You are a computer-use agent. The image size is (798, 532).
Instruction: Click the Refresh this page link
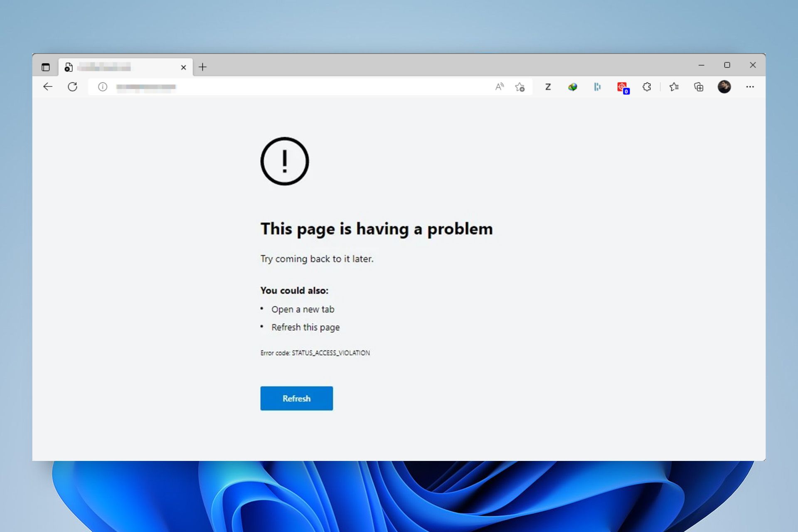[x=305, y=327]
